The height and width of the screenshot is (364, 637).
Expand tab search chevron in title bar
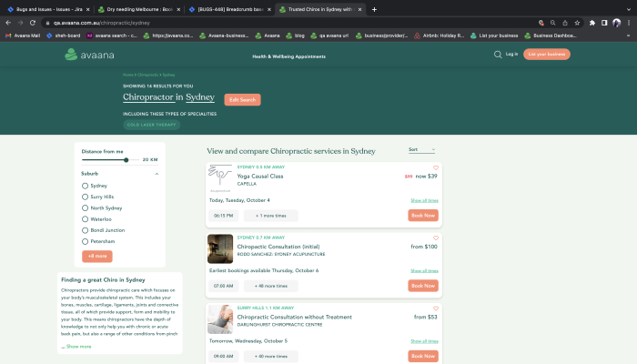(x=629, y=9)
